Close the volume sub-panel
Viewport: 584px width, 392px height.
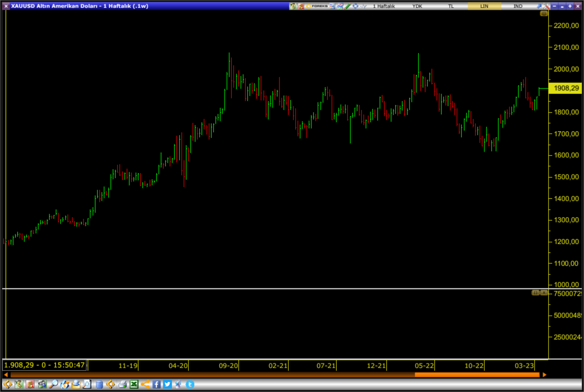click(x=544, y=293)
